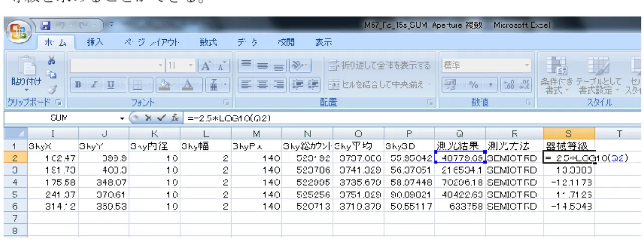Image resolution: width=644 pixels, height=251 pixels.
Task: Click the text Orientation button
Action: (x=300, y=66)
